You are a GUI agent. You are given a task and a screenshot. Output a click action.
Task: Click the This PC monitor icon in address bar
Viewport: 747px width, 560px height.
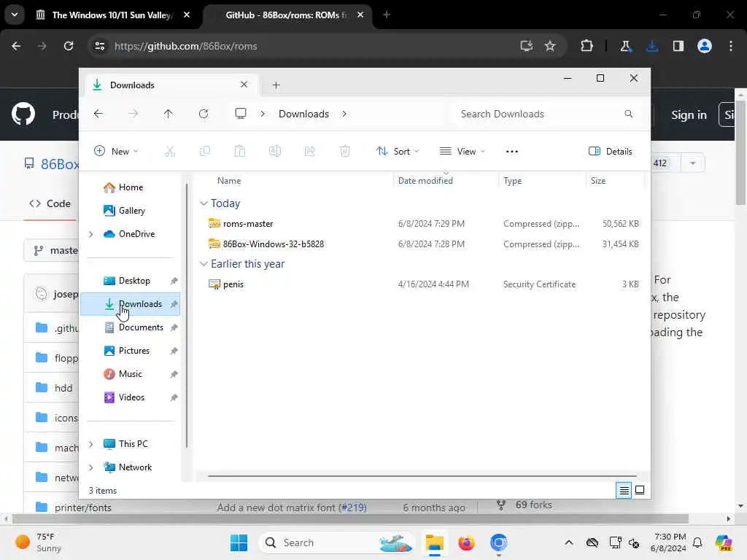click(241, 113)
